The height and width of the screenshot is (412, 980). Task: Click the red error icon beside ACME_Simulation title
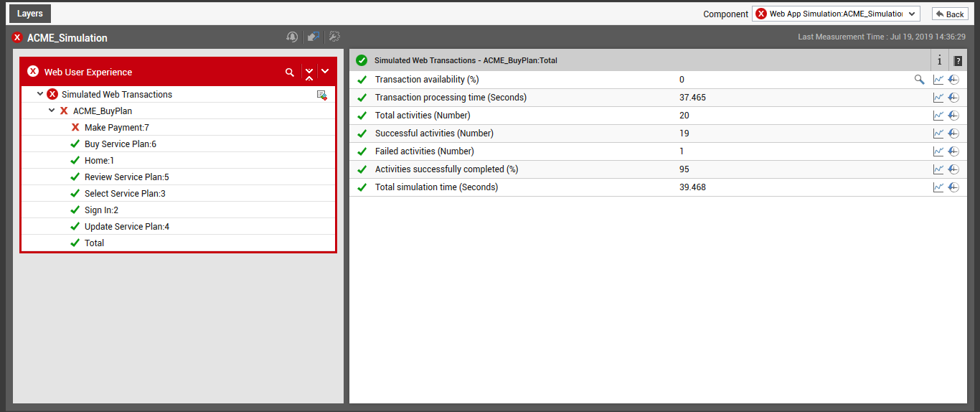point(17,37)
